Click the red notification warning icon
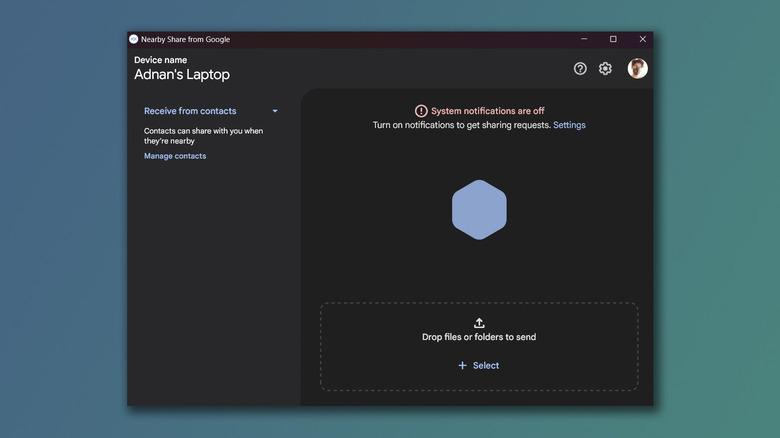780x438 pixels. pyautogui.click(x=421, y=111)
